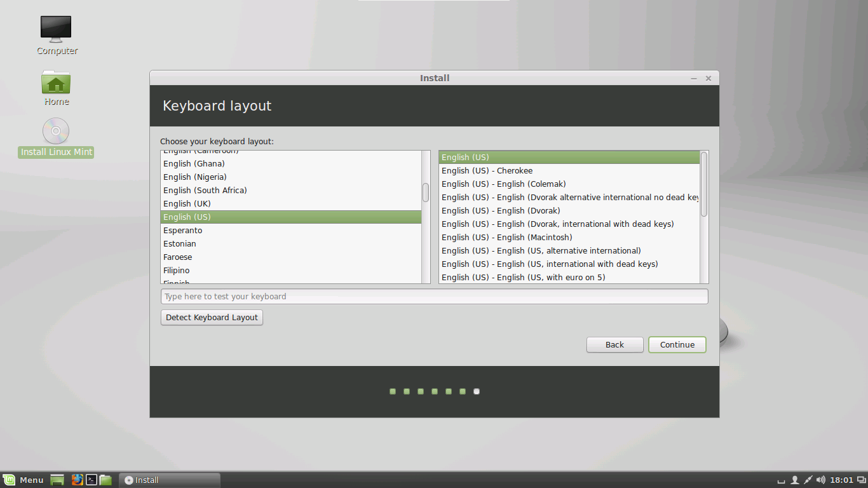Viewport: 868px width, 488px height.
Task: Click the volume speaker icon in the tray
Action: 820,480
